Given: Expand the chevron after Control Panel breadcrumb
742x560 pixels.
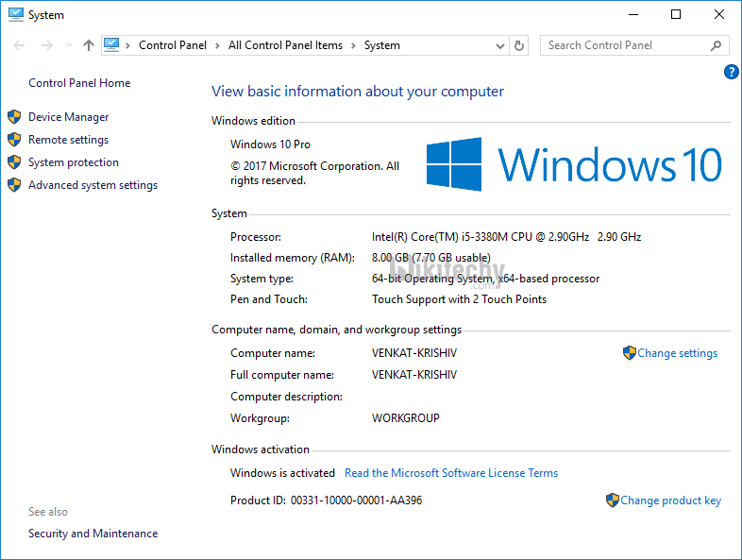Looking at the screenshot, I should click(x=217, y=45).
